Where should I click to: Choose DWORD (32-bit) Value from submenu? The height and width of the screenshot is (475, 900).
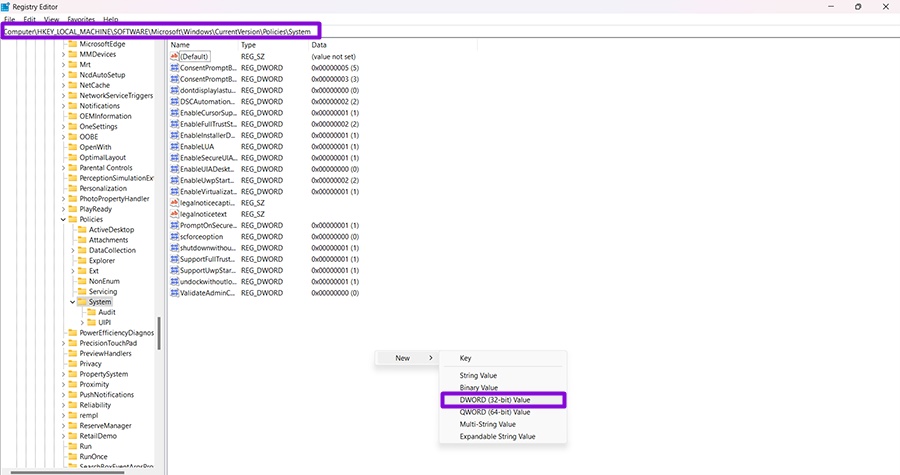(x=503, y=400)
